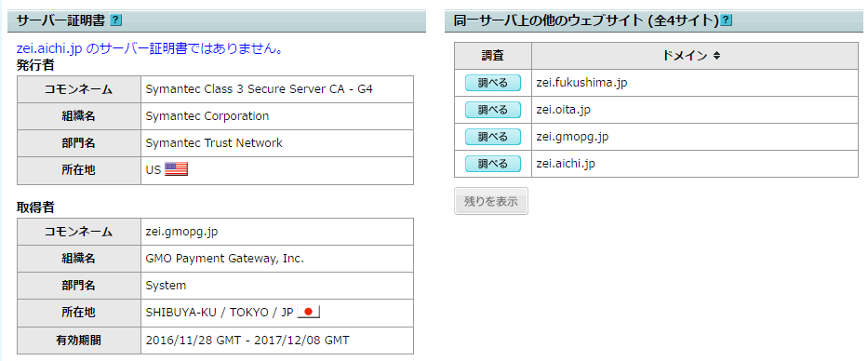Click the 取得者 section heading

coord(36,207)
